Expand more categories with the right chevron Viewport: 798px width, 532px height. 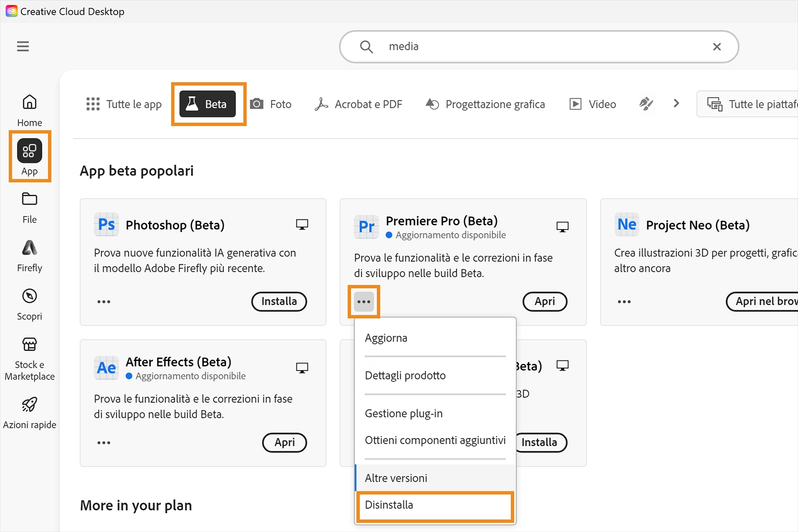(x=676, y=104)
